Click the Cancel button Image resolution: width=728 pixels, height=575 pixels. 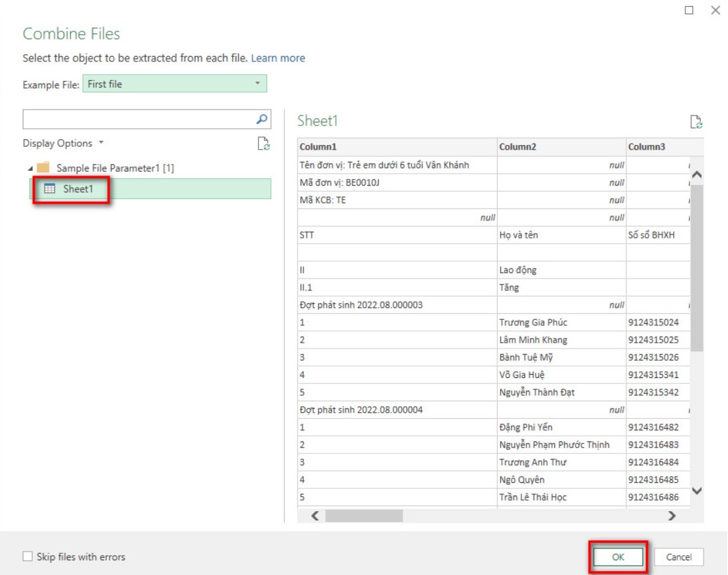679,557
